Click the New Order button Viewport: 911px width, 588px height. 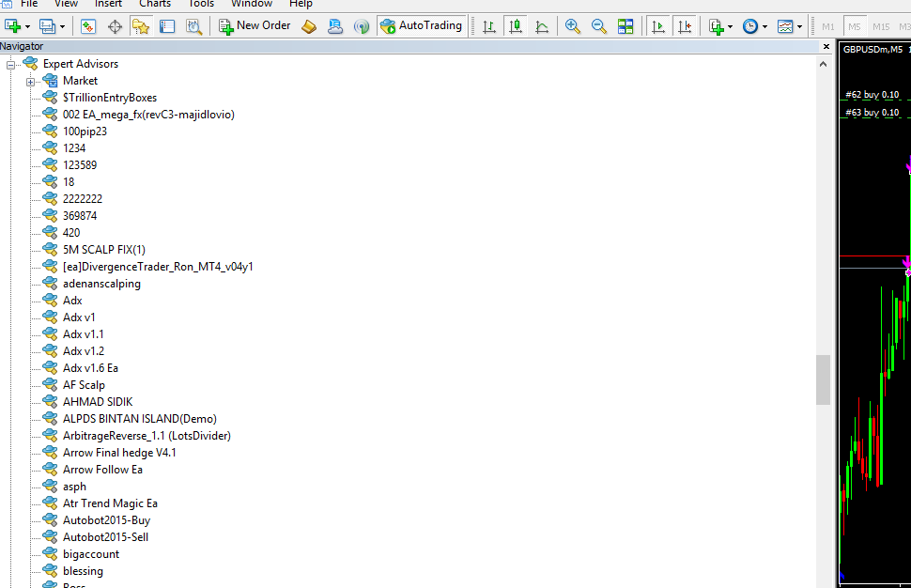255,25
